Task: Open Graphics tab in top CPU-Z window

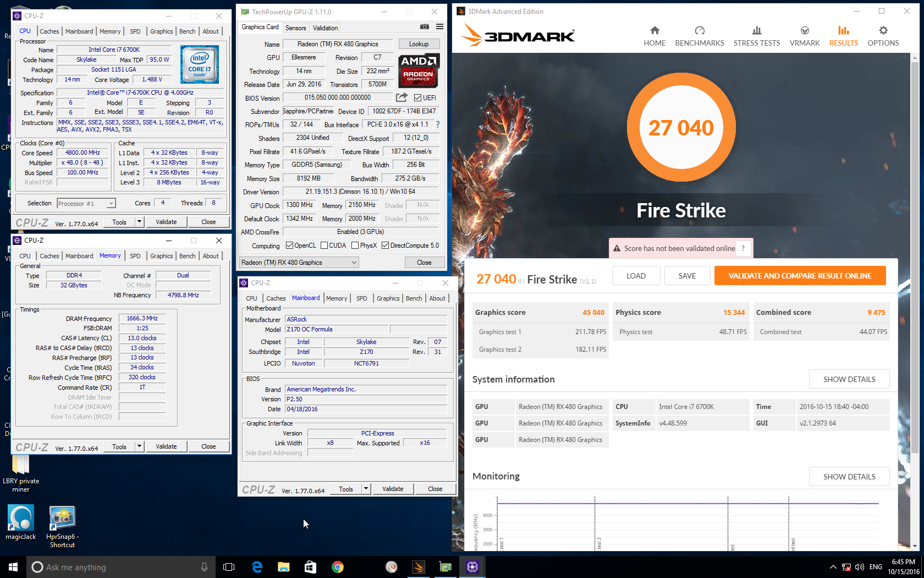Action: [x=161, y=31]
